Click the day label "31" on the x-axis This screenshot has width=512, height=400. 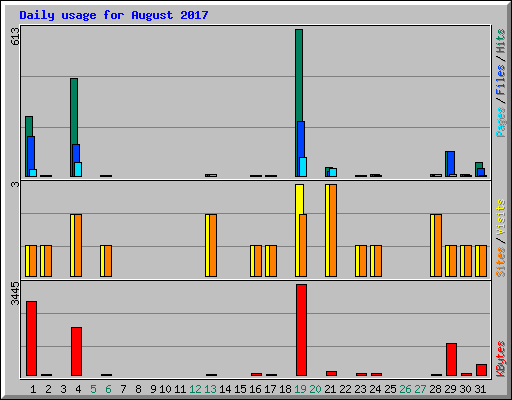click(480, 389)
